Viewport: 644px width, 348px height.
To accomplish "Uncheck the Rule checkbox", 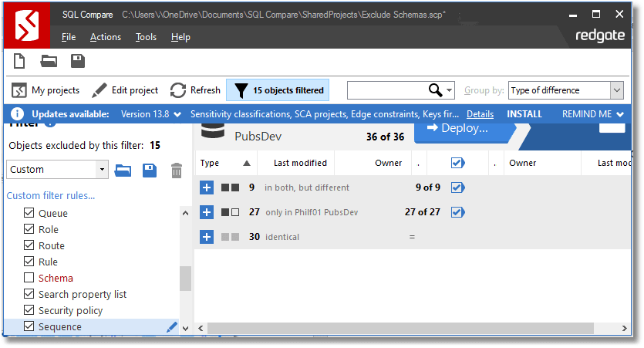I will (29, 262).
